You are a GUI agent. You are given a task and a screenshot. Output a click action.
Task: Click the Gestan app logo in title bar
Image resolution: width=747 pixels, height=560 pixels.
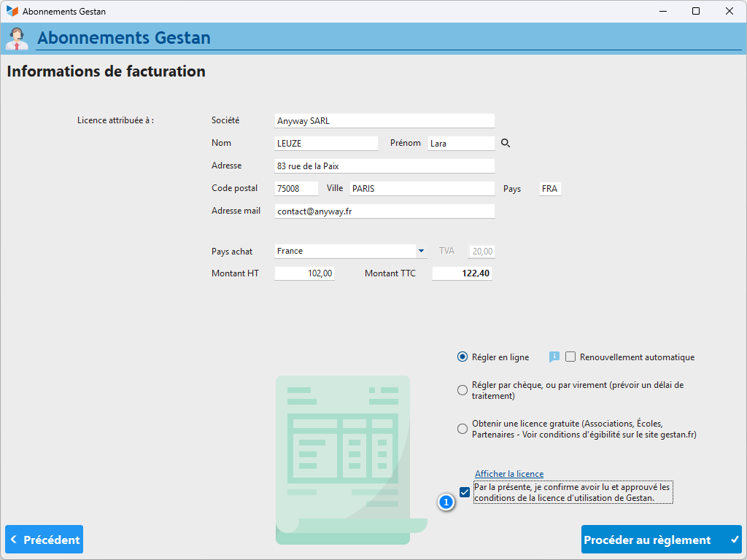click(x=12, y=12)
